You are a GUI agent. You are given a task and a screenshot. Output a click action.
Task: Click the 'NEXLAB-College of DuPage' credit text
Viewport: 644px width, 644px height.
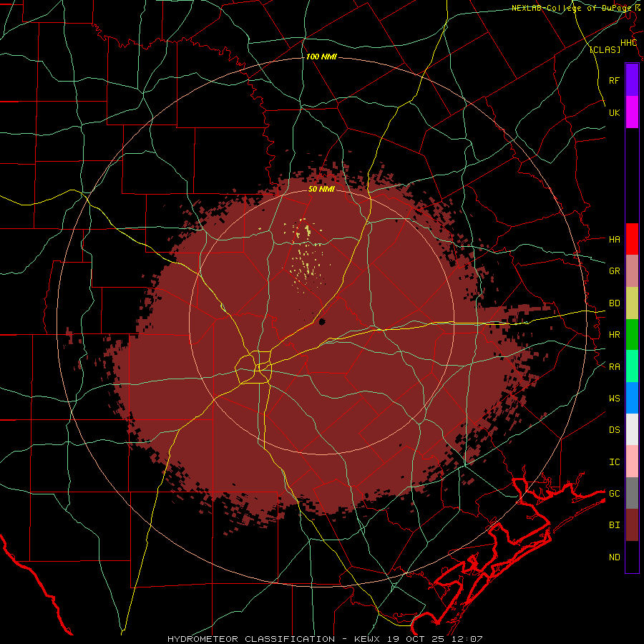573,8
